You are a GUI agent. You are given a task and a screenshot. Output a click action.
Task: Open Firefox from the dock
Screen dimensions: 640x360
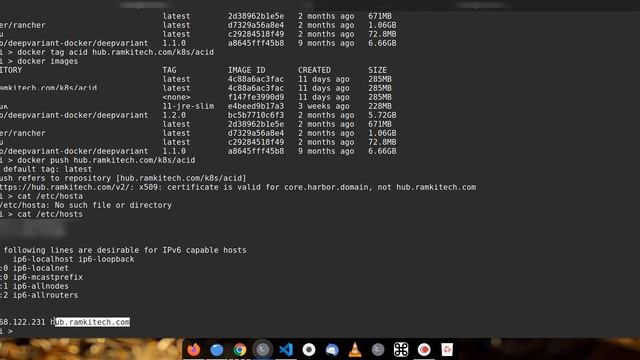(194, 349)
